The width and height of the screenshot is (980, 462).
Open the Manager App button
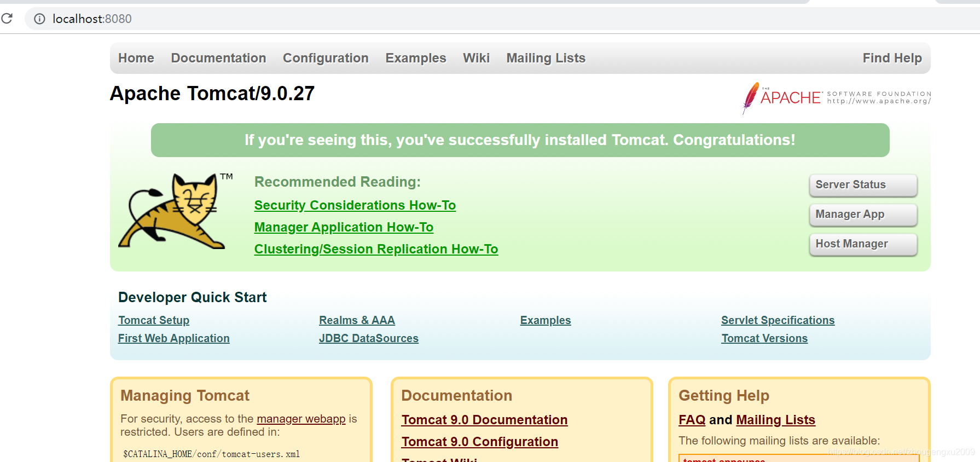(x=863, y=215)
